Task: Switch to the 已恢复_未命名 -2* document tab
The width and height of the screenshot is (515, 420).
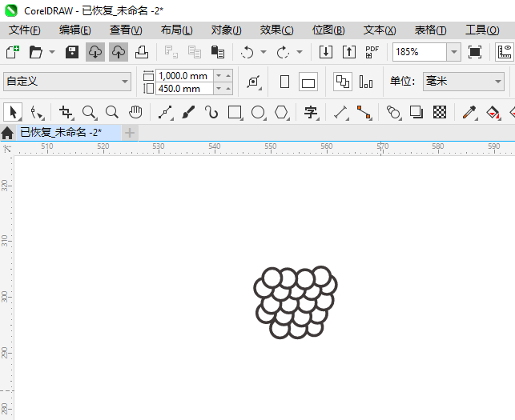Action: point(60,132)
